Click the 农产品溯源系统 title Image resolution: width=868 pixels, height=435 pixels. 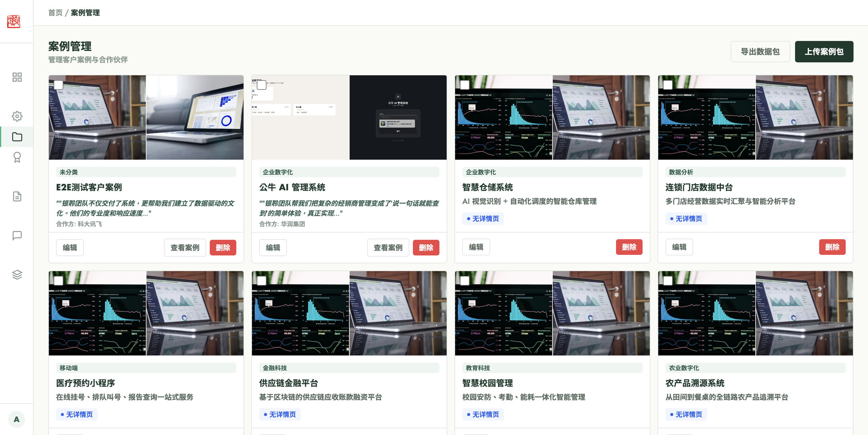(695, 383)
